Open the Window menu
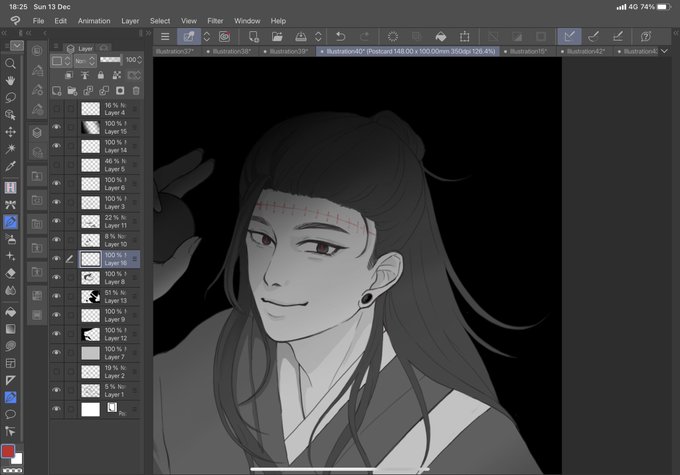 [247, 21]
